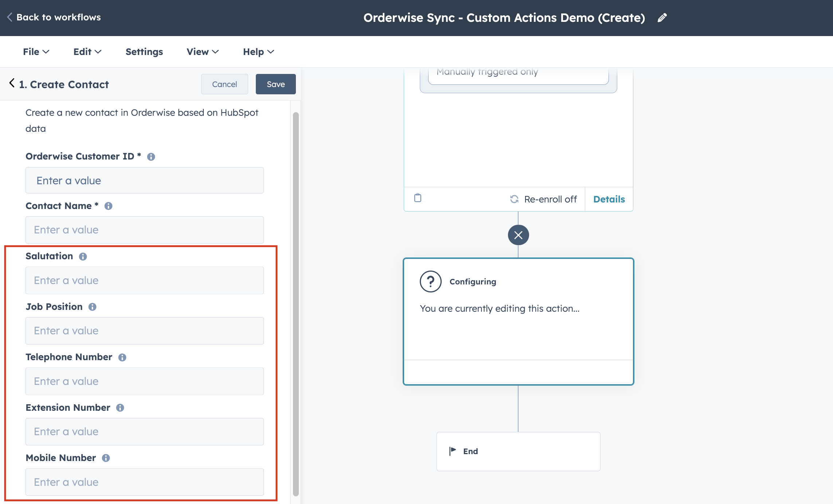Focus the Salutation input field

(145, 280)
